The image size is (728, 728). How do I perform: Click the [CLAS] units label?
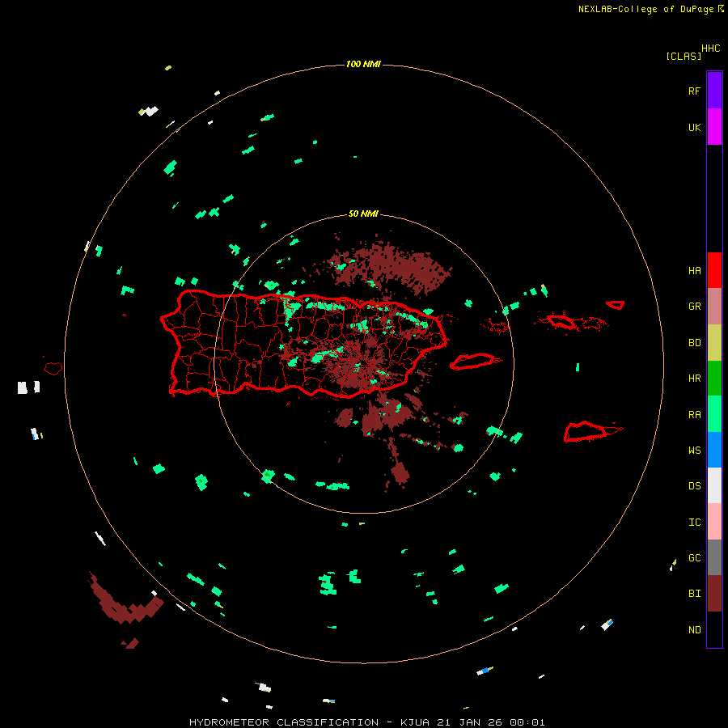click(684, 56)
